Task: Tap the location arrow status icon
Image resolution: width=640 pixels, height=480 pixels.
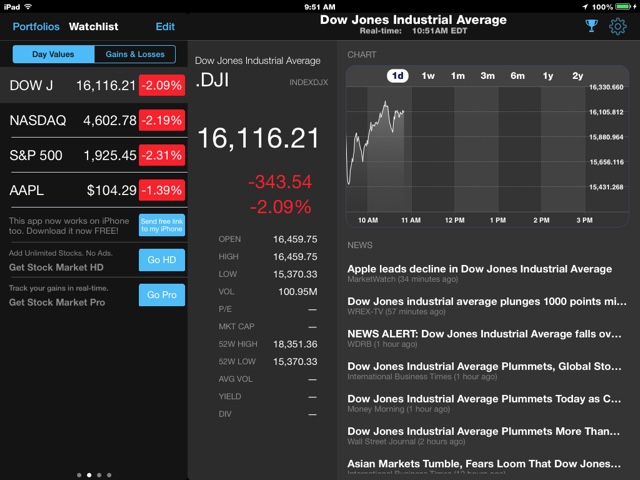Action: pyautogui.click(x=585, y=7)
